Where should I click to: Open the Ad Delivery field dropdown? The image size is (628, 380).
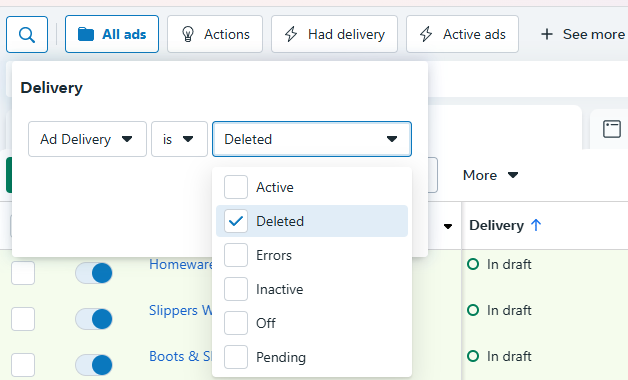pos(87,139)
